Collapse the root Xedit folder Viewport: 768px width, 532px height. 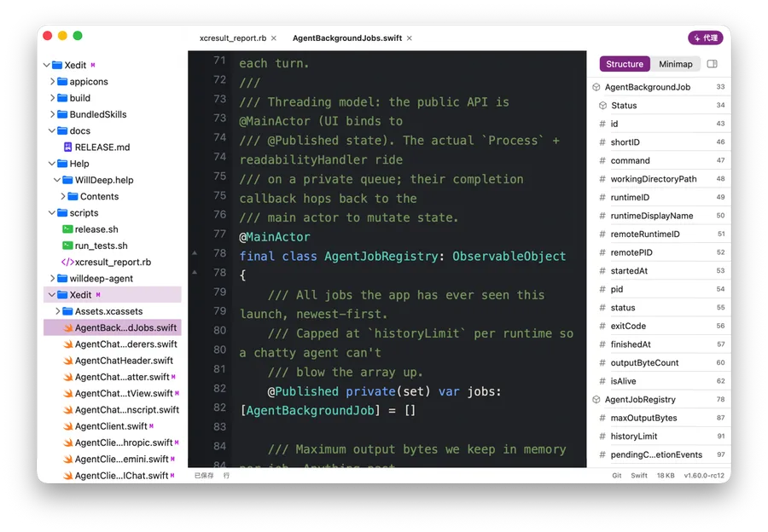47,65
